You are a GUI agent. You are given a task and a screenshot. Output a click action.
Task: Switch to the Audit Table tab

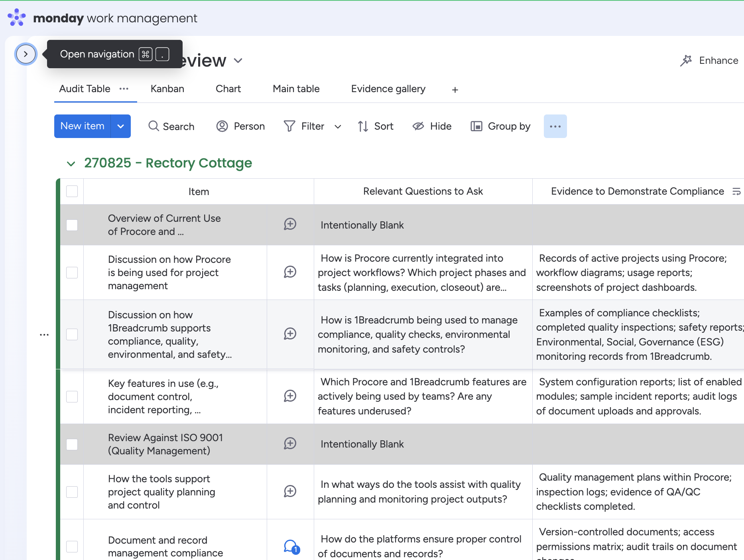(x=85, y=89)
